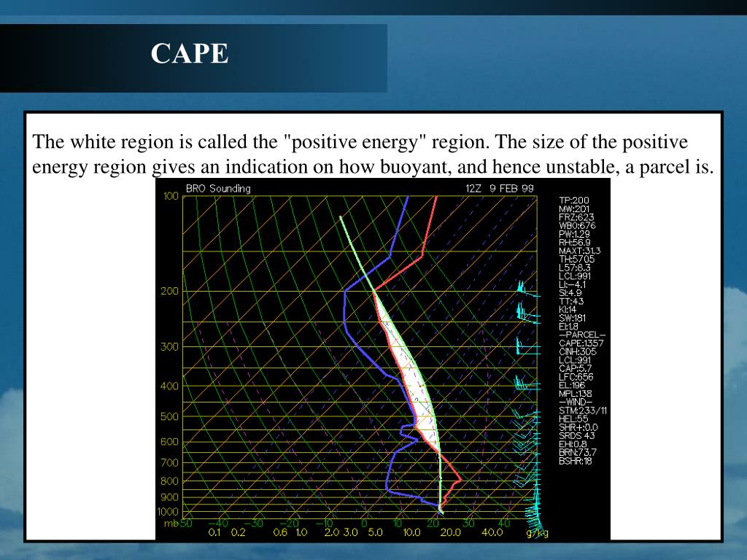Select the "MW:201" value
This screenshot has height=560, width=747.
pos(574,209)
